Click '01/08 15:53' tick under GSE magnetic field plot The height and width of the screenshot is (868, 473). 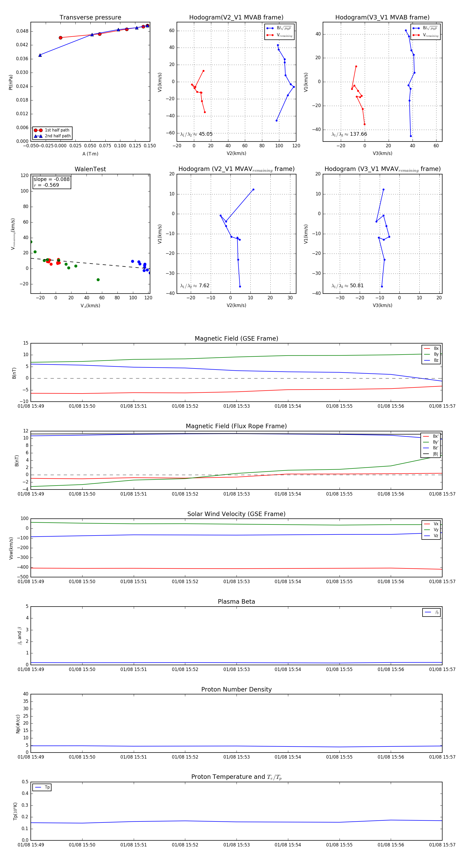pyautogui.click(x=236, y=406)
